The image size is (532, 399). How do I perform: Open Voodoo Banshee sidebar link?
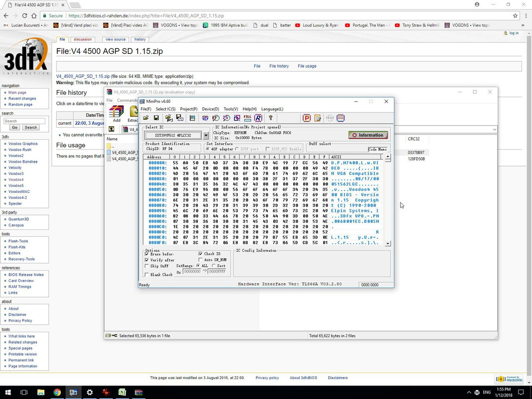click(x=23, y=162)
